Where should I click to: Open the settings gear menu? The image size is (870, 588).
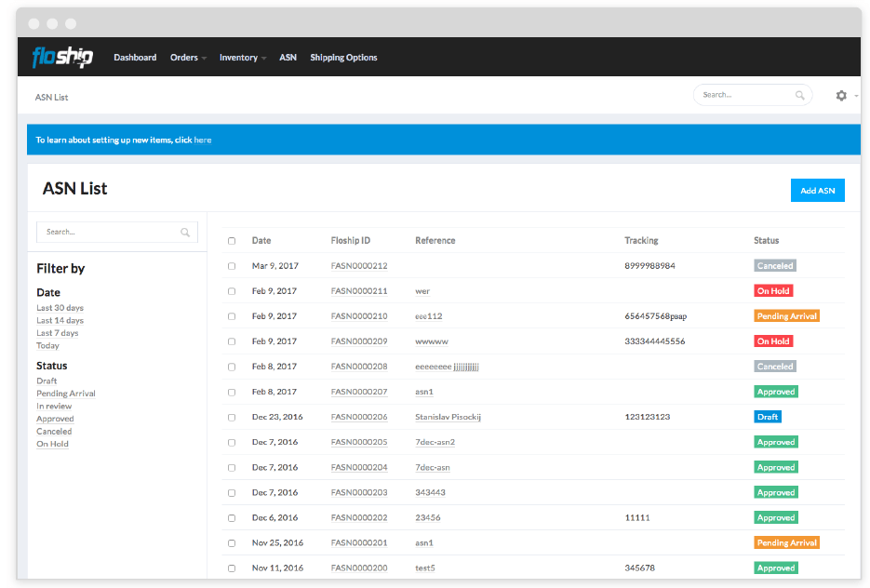tap(841, 96)
